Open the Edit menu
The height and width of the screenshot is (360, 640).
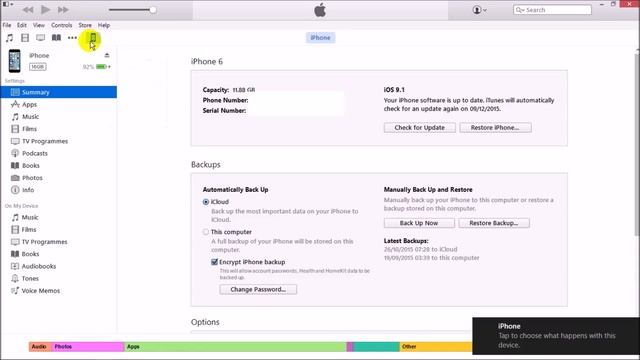(x=22, y=25)
